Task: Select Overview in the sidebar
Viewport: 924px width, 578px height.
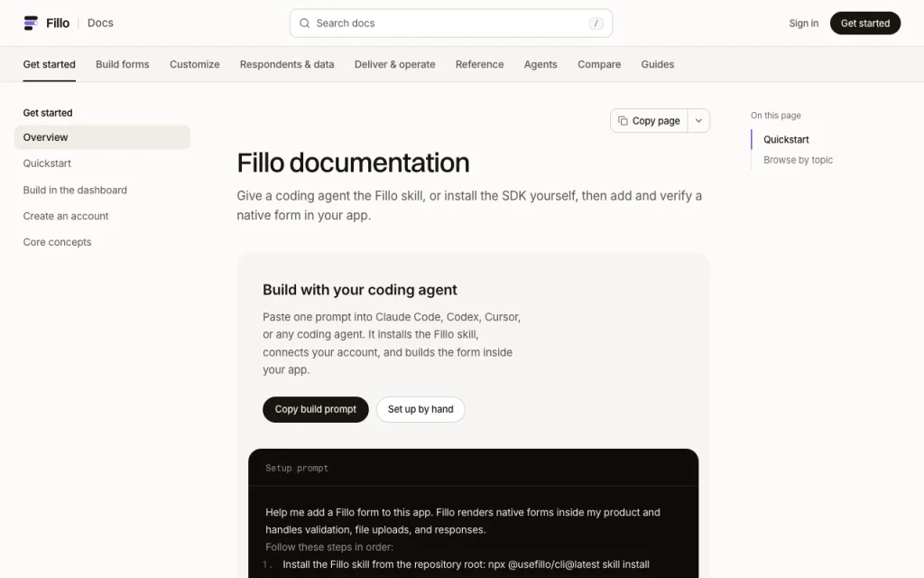Action: (x=103, y=137)
